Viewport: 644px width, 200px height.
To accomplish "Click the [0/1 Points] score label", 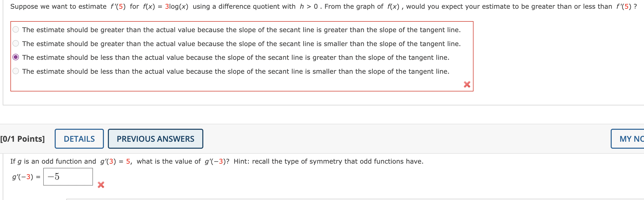I will tap(23, 138).
